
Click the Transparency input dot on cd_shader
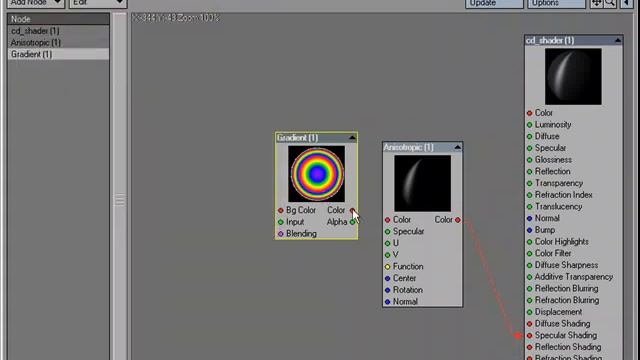pyautogui.click(x=529, y=183)
